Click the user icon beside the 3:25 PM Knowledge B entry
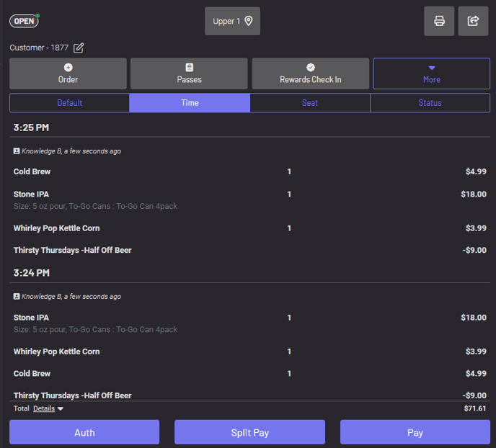Viewport: 496px width, 448px height. (x=17, y=151)
